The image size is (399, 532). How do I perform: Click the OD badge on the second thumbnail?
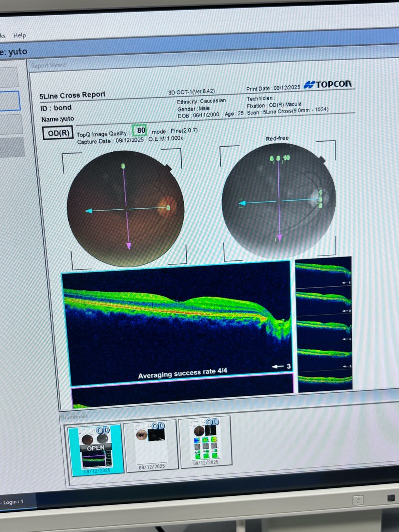click(x=158, y=426)
